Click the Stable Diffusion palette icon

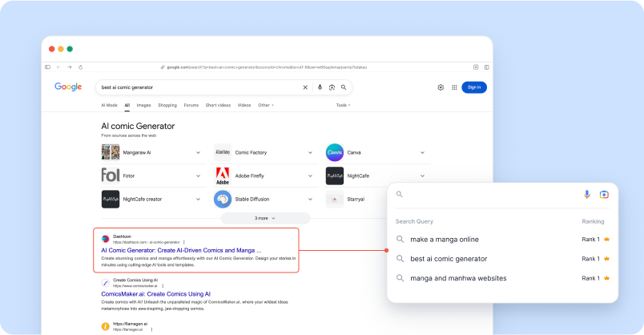coord(223,199)
